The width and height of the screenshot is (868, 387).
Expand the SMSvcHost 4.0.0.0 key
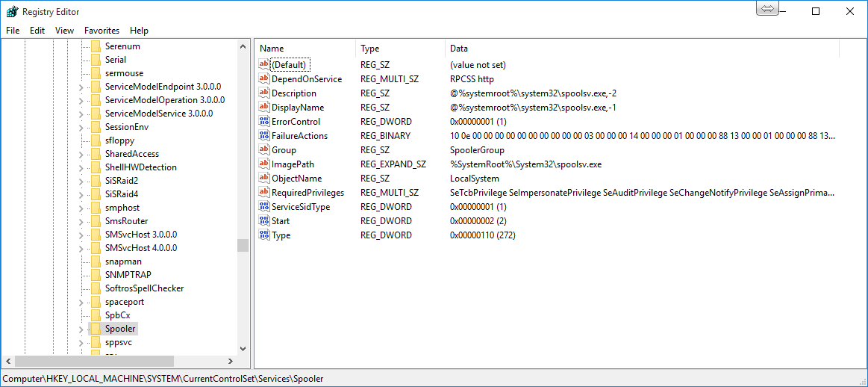point(81,248)
